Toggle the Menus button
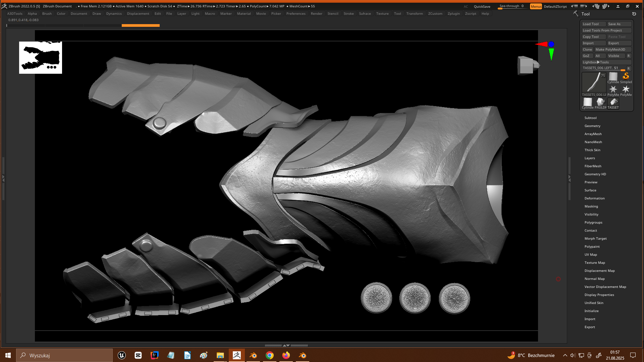Screen dimensions: 644x362 click(x=536, y=6)
